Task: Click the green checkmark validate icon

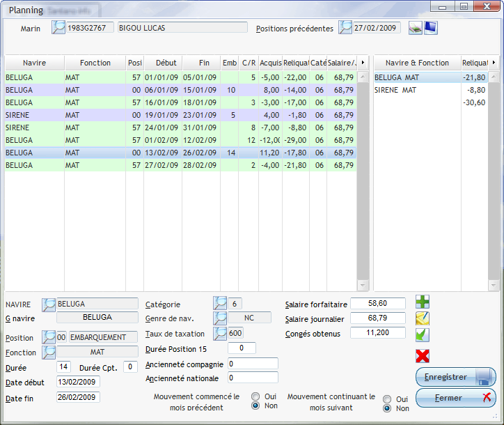Action: pos(423,335)
